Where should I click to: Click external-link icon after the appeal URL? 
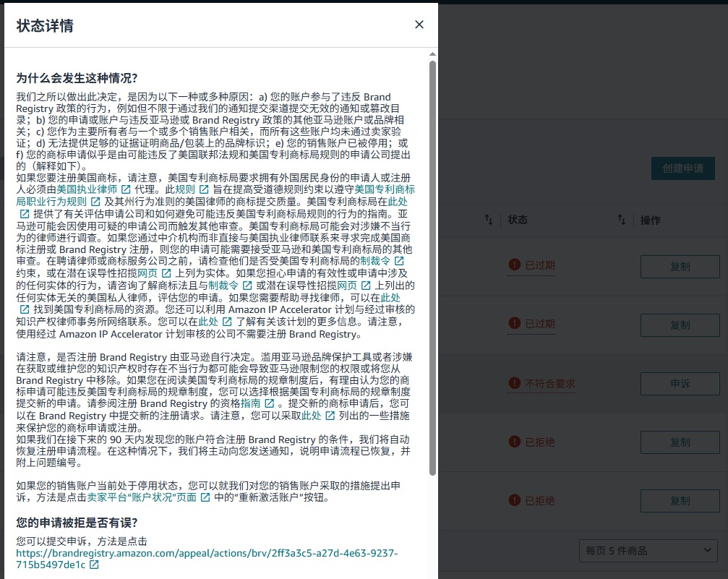pos(94,565)
